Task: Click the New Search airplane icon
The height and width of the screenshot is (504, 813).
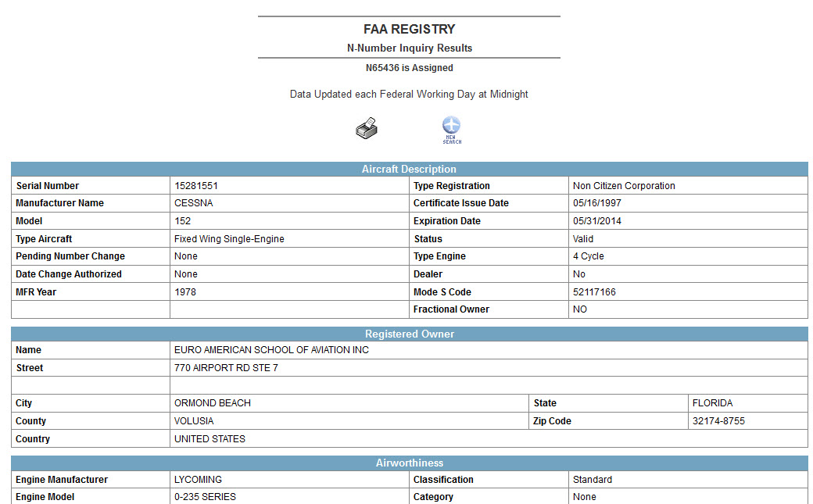Action: point(452,129)
